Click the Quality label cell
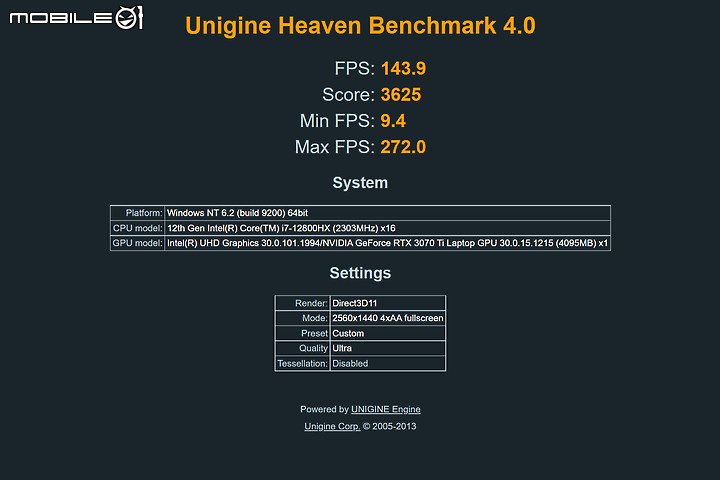The width and height of the screenshot is (720, 480). 302,348
